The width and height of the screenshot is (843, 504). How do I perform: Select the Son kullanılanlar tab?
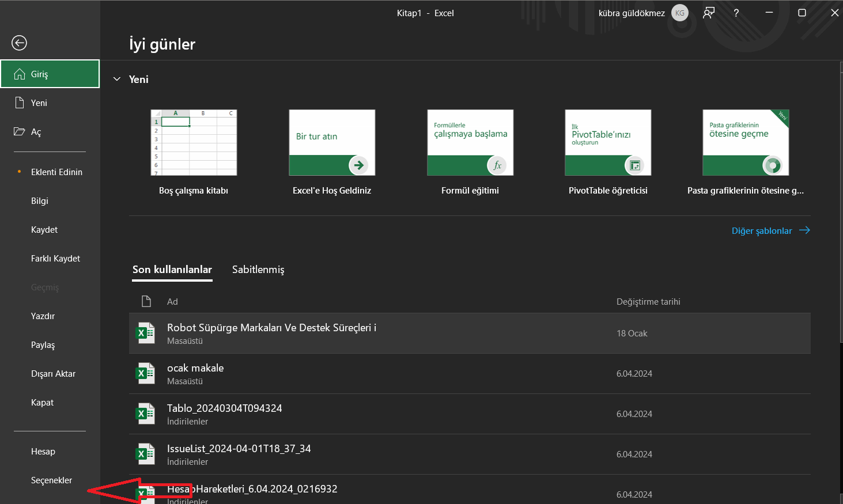point(172,270)
